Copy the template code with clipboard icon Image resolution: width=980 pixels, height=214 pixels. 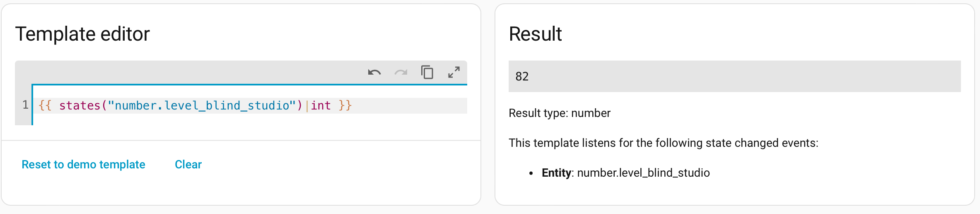tap(427, 72)
